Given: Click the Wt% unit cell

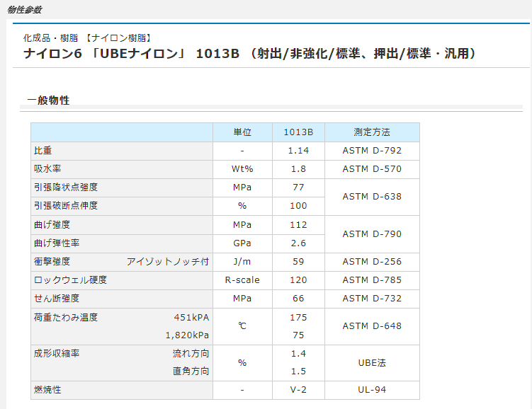Looking at the screenshot, I should pyautogui.click(x=242, y=168).
